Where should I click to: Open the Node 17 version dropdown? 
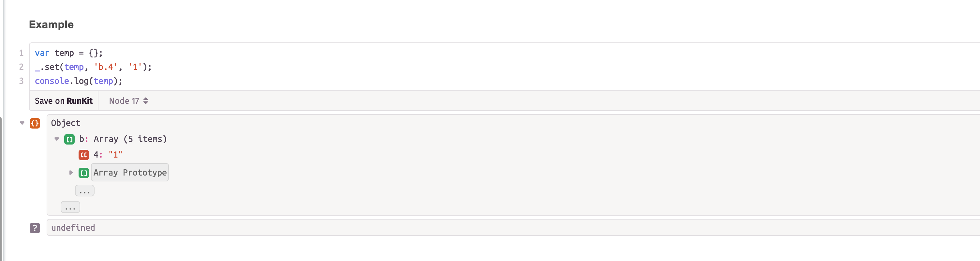coord(128,101)
